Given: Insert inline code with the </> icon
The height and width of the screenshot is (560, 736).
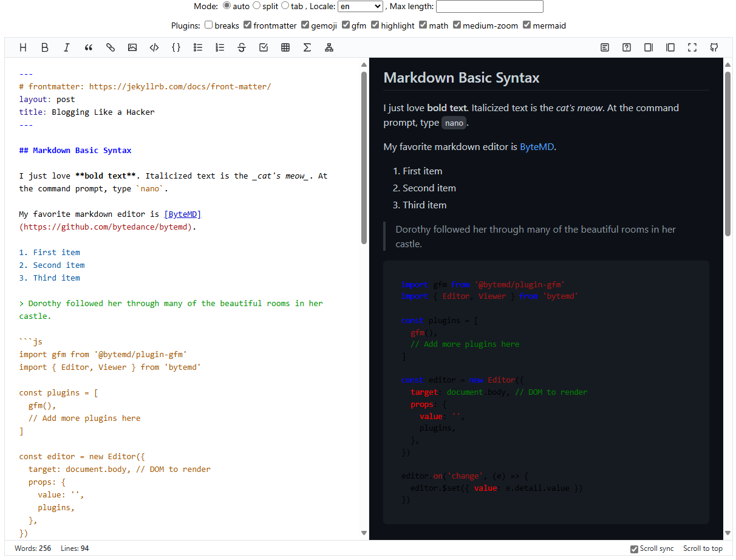Looking at the screenshot, I should click(x=154, y=47).
